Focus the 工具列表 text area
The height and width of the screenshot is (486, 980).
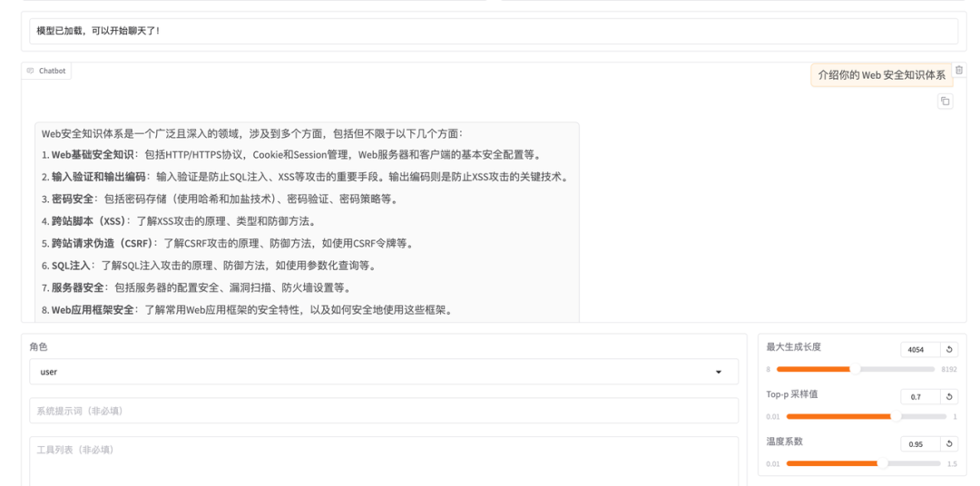coord(384,461)
